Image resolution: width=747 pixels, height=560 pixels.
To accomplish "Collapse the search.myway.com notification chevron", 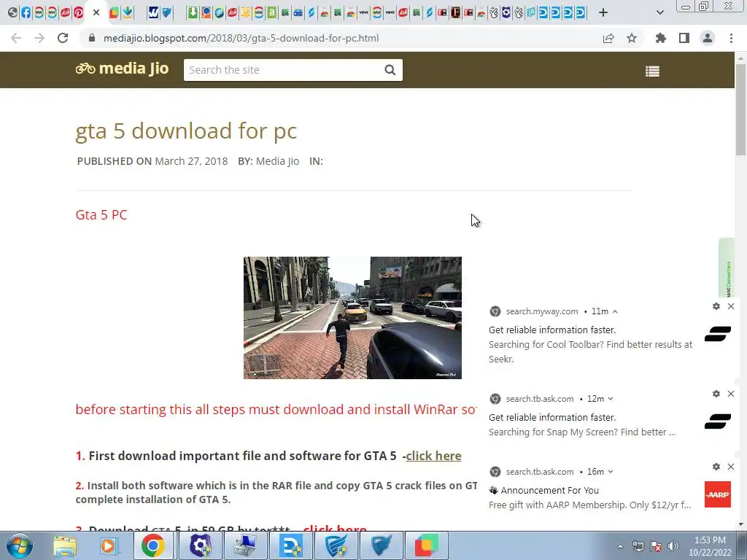I will click(x=615, y=311).
